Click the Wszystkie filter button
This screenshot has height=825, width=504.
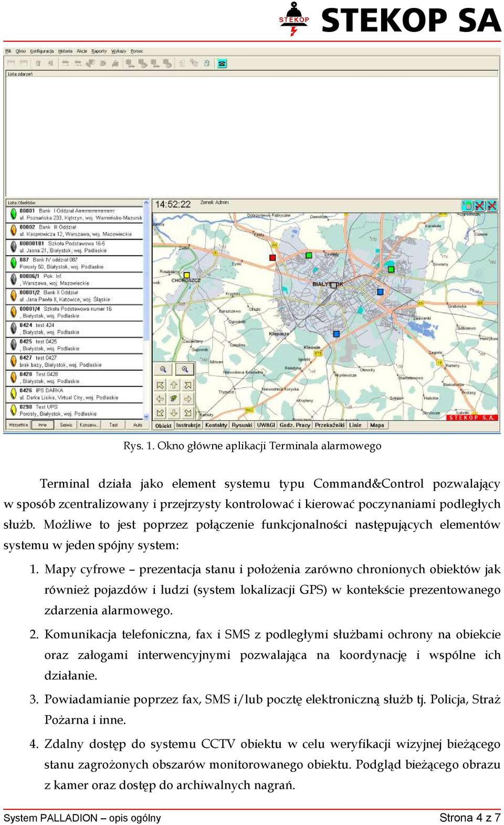[x=18, y=425]
